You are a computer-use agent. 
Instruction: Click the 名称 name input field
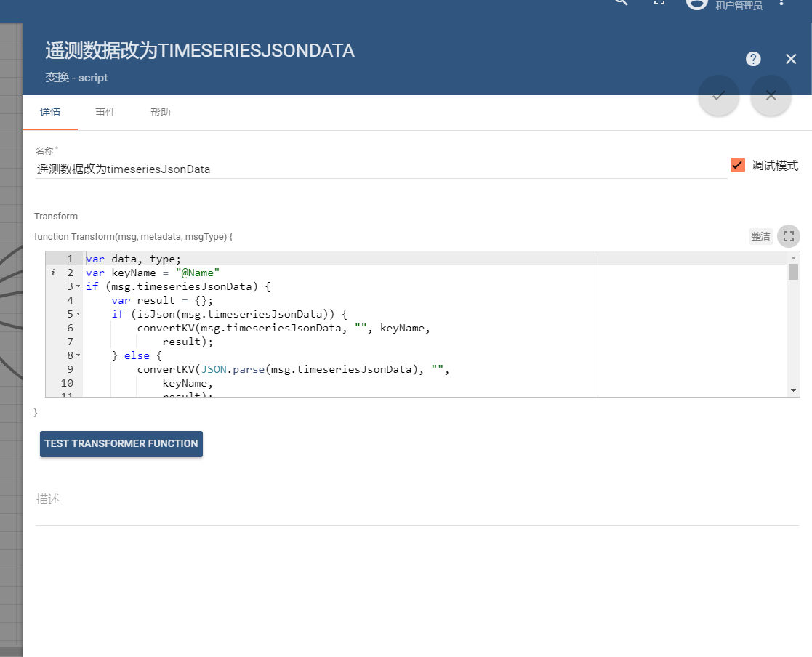(381, 169)
